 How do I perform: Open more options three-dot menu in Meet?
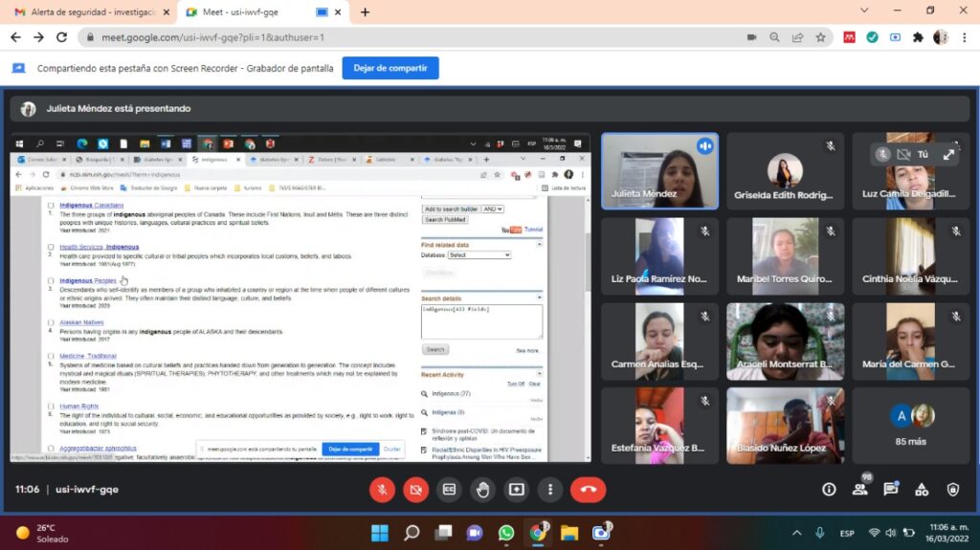coord(550,490)
